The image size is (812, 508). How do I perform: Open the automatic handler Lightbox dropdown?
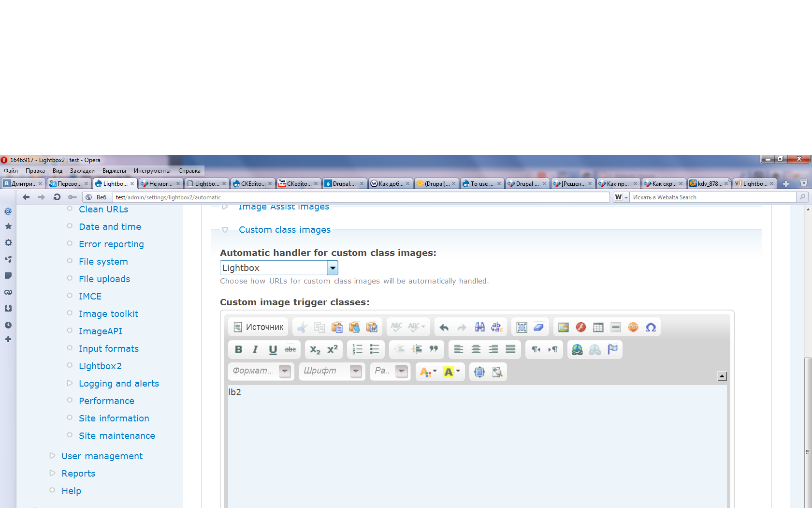click(332, 268)
